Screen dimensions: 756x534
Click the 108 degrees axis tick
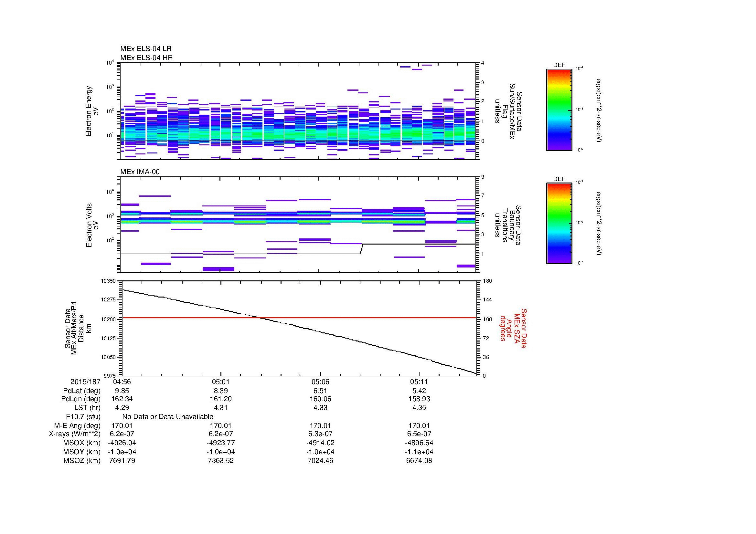point(487,319)
